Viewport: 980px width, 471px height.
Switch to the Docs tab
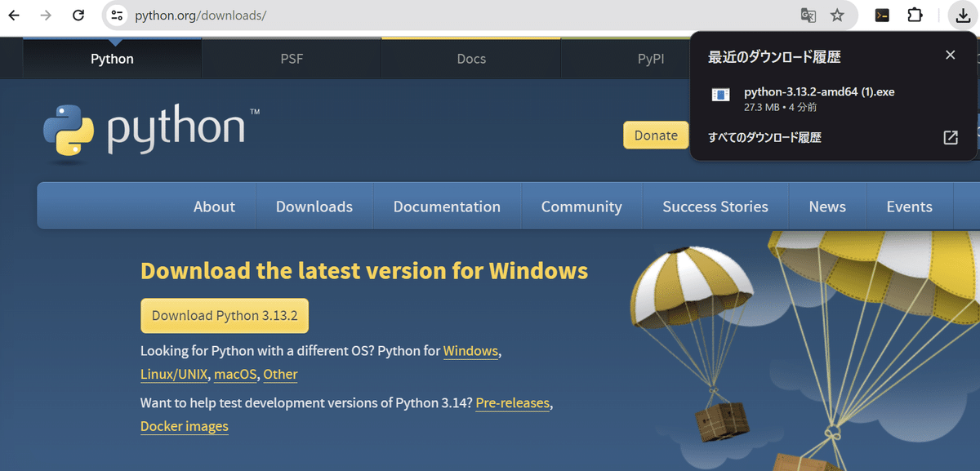[x=471, y=59]
